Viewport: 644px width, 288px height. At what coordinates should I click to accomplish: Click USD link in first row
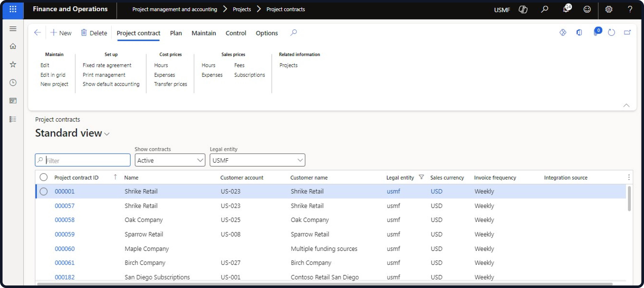(x=436, y=191)
